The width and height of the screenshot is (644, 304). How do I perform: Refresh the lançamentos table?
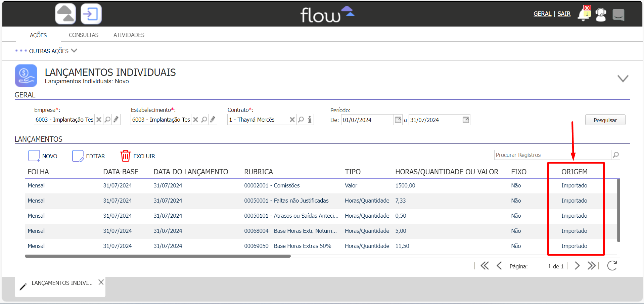click(612, 266)
